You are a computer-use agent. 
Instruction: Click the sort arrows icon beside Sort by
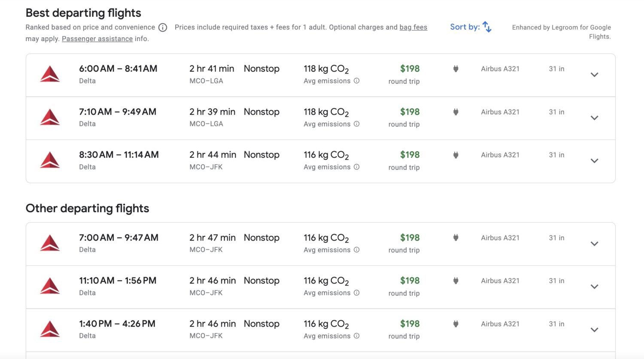pos(487,27)
